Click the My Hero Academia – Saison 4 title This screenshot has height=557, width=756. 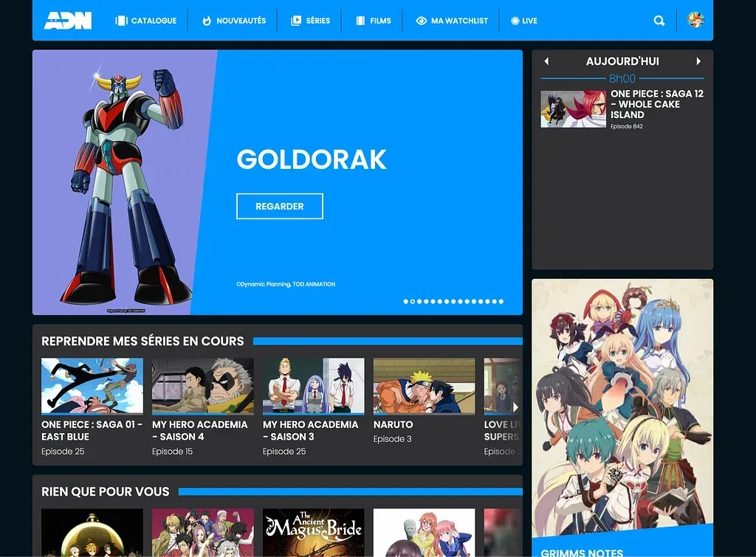point(199,431)
